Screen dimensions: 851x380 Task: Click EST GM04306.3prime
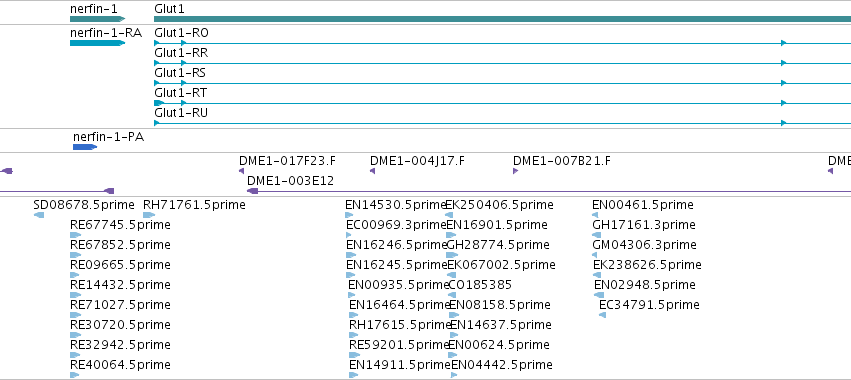point(645,245)
